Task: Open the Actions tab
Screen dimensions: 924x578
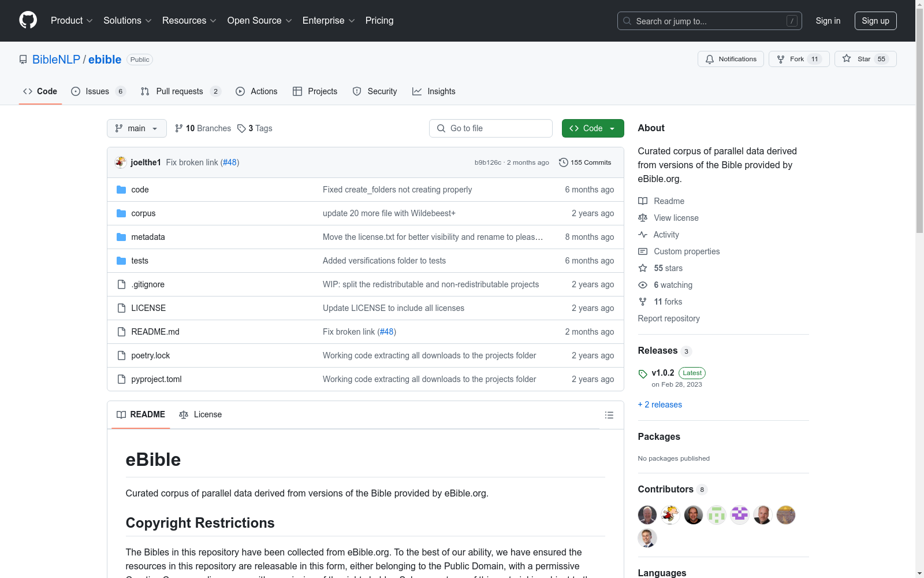Action: [257, 91]
